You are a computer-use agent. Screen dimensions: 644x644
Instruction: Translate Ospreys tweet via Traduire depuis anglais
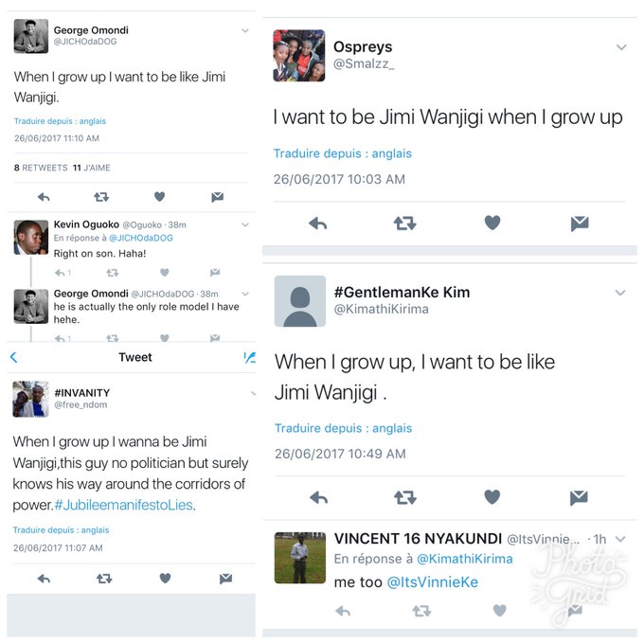pyautogui.click(x=343, y=153)
